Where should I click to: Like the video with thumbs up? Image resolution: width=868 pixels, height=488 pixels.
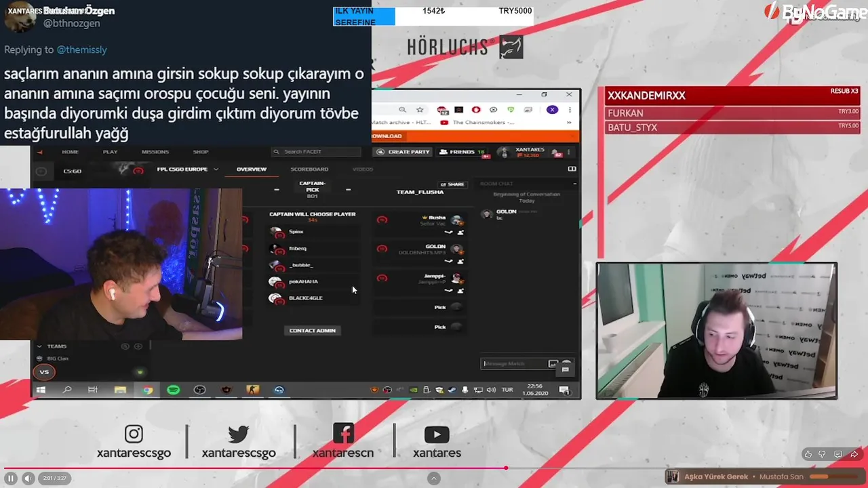(x=808, y=454)
